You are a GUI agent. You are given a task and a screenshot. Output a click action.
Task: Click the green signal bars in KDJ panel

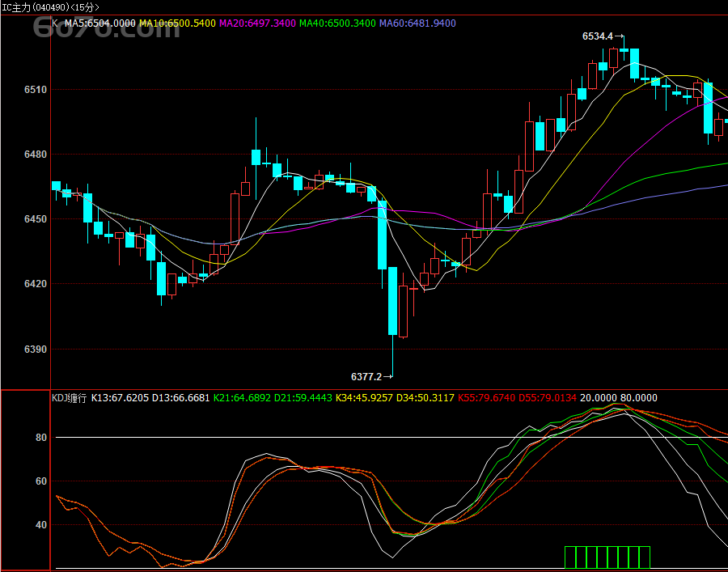click(x=607, y=557)
